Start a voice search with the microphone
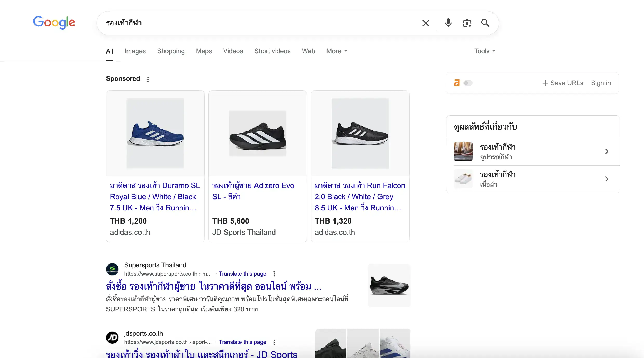This screenshot has height=358, width=644. [x=448, y=23]
